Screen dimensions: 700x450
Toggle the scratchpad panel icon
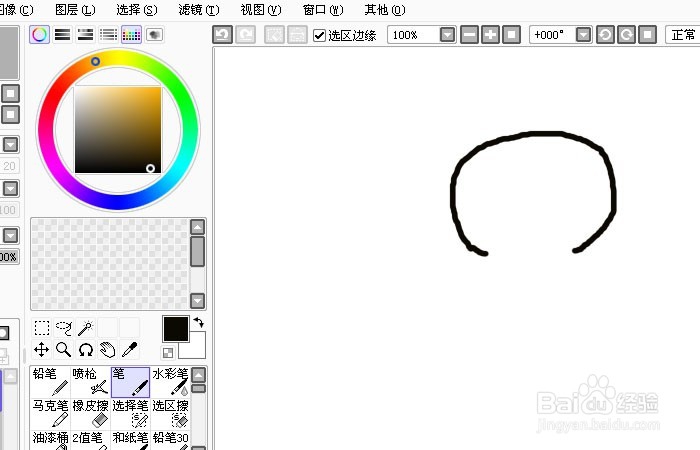[x=154, y=34]
